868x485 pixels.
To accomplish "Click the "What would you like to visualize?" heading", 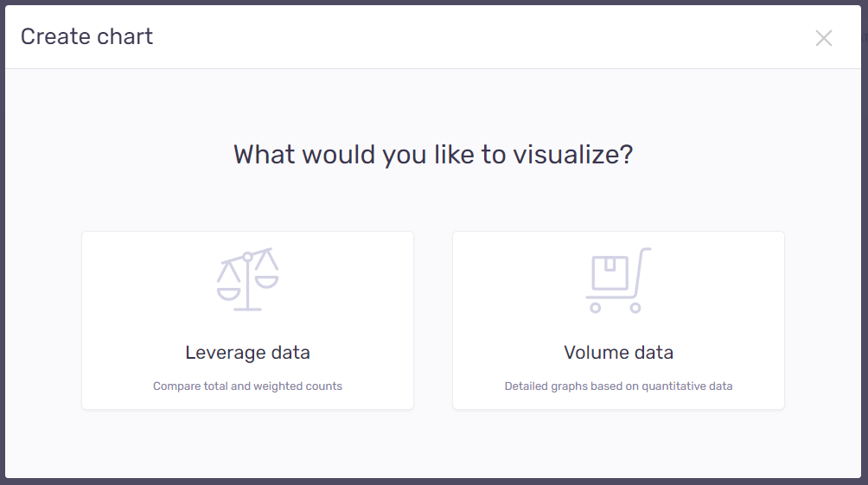I will [x=433, y=155].
